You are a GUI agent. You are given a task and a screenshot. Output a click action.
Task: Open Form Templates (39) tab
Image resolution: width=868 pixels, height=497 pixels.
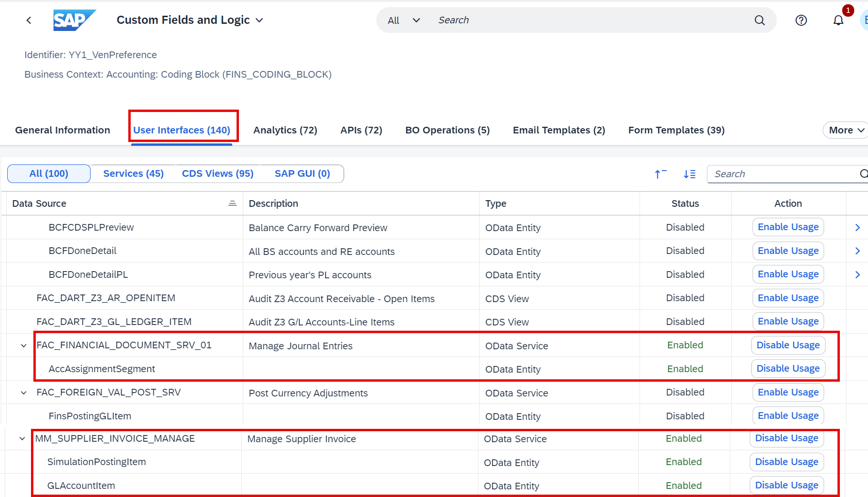pyautogui.click(x=676, y=130)
